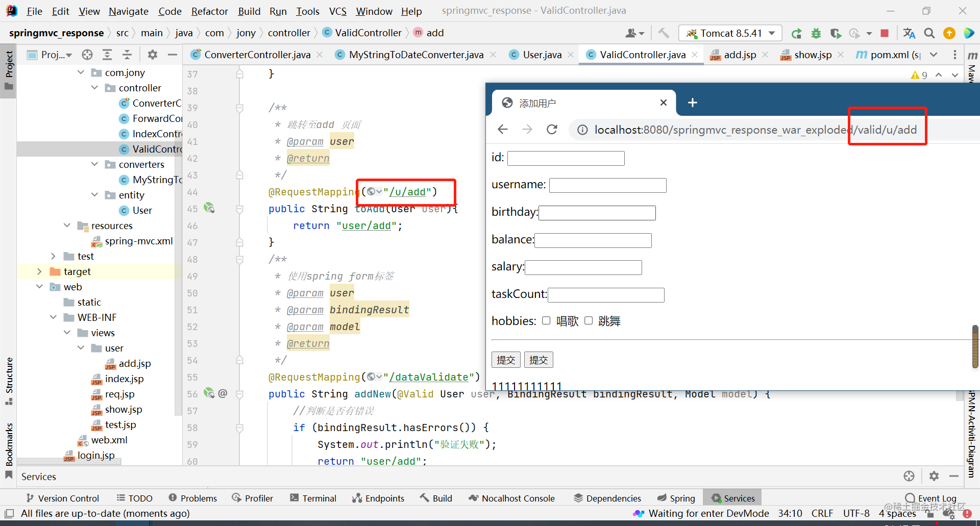Open more tab options with vertical dots
Image resolution: width=980 pixels, height=526 pixels.
click(x=955, y=55)
